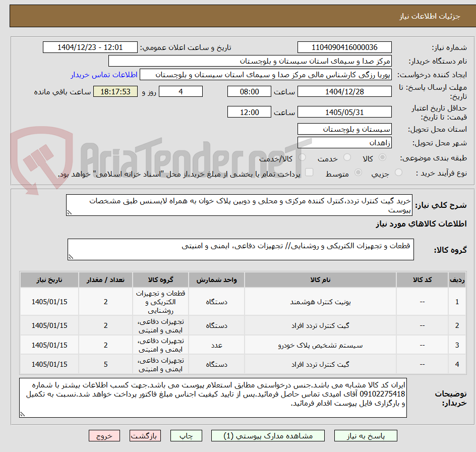
Task: Select the کالا/خدمت radio option
Action: pos(302,157)
